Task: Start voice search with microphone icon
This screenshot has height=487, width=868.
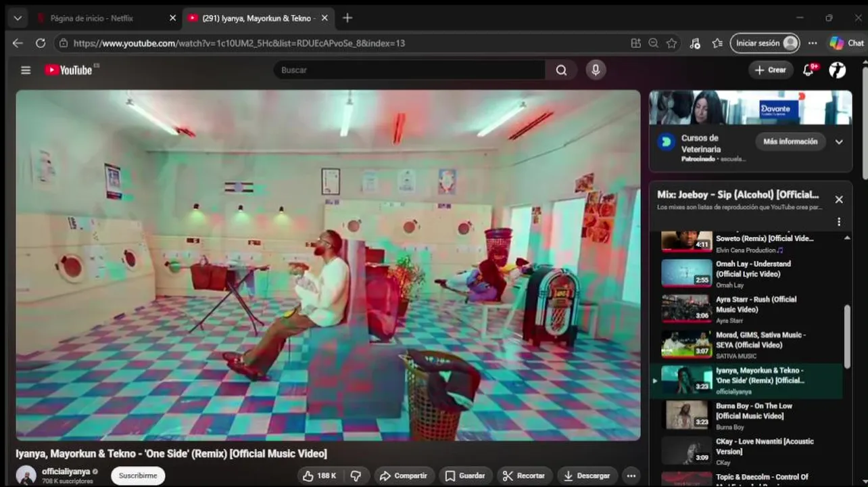Action: (x=596, y=70)
